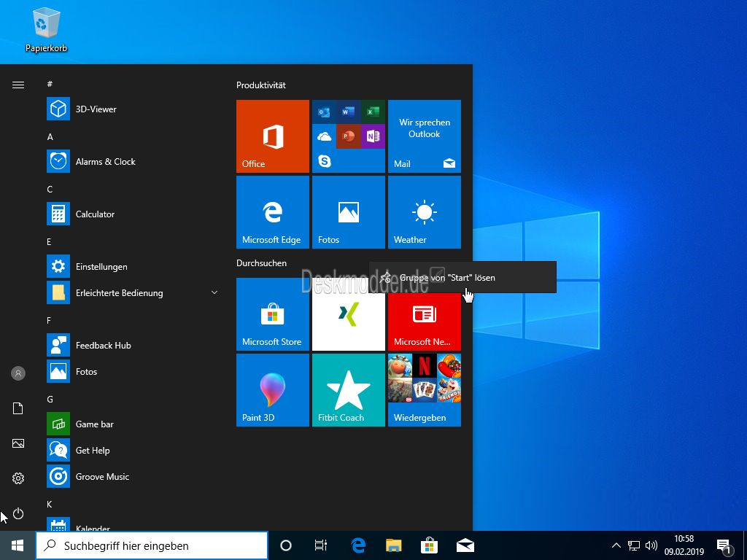The width and height of the screenshot is (747, 560).
Task: Launch Edge from the taskbar
Action: (x=358, y=545)
